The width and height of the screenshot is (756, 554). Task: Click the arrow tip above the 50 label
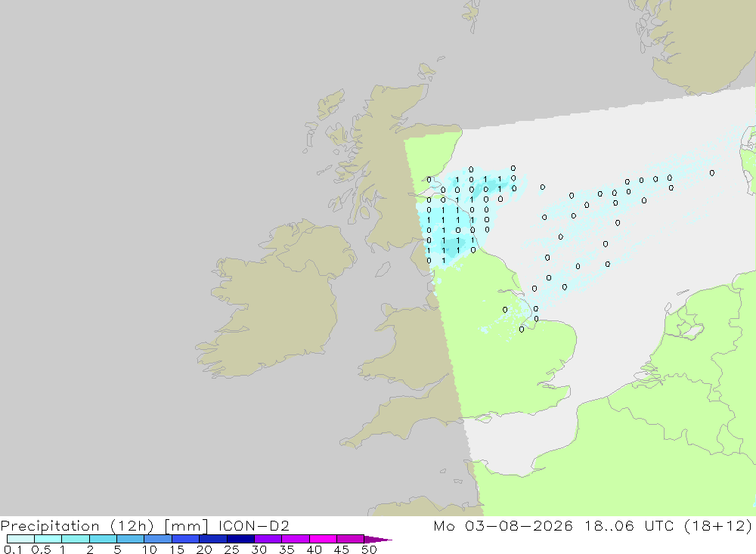(x=379, y=540)
